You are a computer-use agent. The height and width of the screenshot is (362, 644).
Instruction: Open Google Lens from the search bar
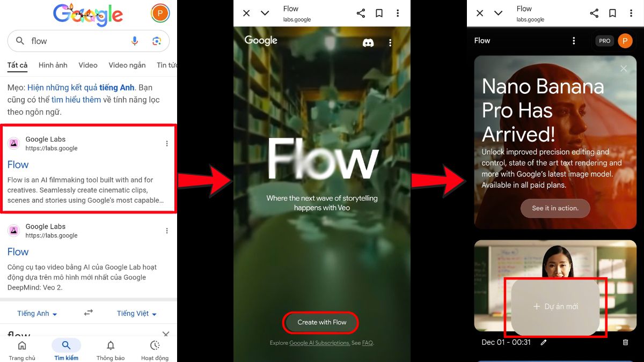(156, 41)
